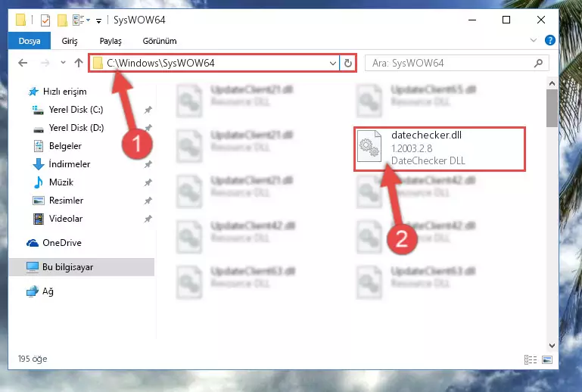Image resolution: width=582 pixels, height=392 pixels.
Task: Minimize the SysWOW64 window
Action: [x=472, y=20]
